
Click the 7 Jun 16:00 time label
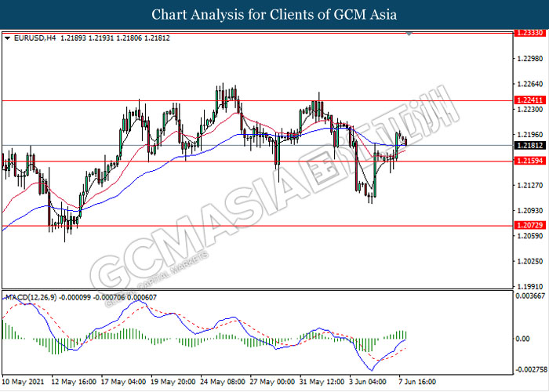(417, 382)
